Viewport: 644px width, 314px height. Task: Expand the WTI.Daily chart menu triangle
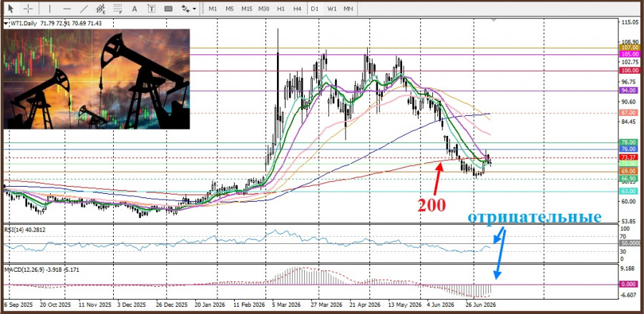pos(5,24)
